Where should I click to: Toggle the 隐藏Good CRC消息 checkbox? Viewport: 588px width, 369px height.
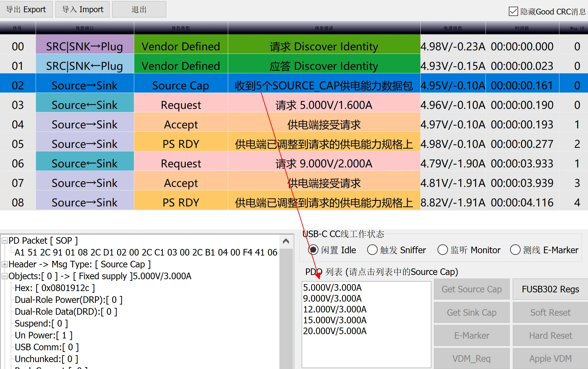[513, 12]
